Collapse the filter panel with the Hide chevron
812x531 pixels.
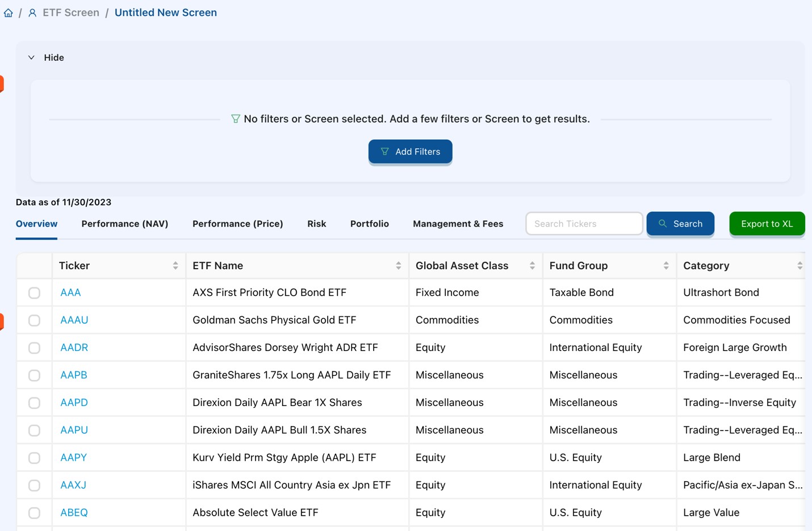[31, 57]
